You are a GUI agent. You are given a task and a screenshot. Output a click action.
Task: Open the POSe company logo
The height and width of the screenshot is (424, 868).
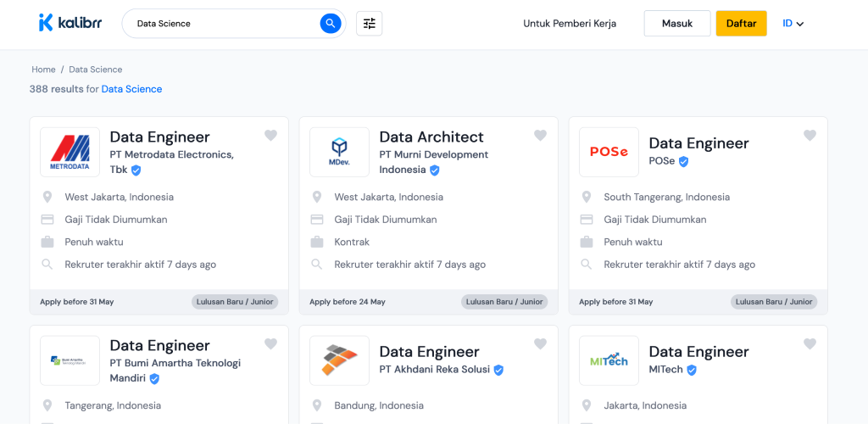pyautogui.click(x=609, y=153)
